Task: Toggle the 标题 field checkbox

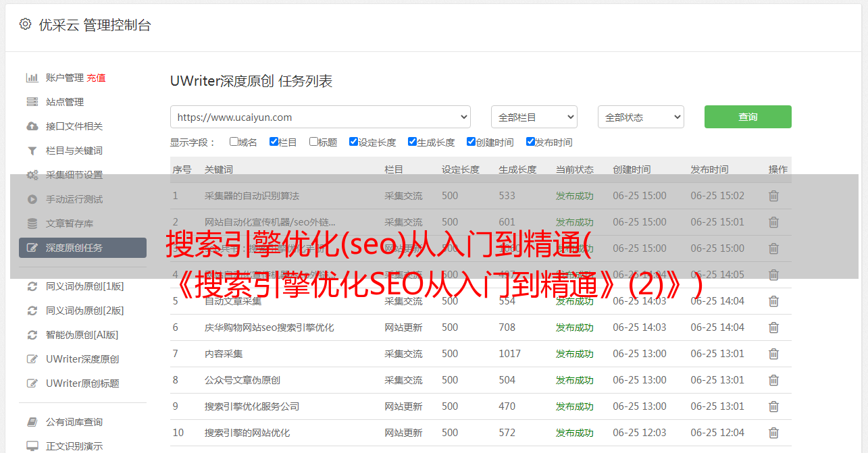Action: (x=313, y=142)
